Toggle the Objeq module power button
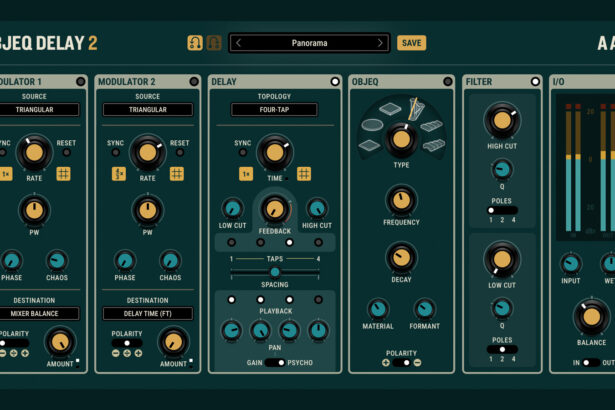Image resolution: width=615 pixels, height=410 pixels. pyautogui.click(x=448, y=81)
